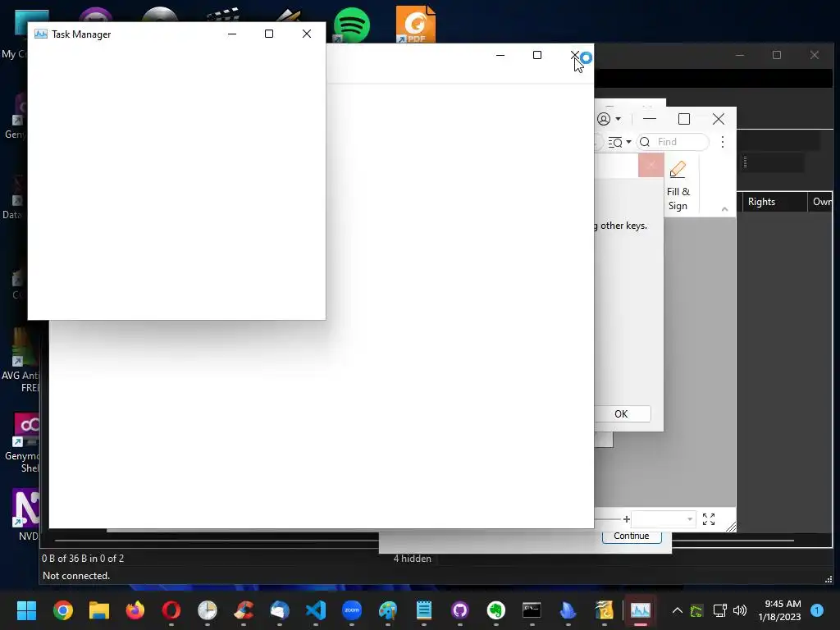
Task: Click the Continue button
Action: 632,536
